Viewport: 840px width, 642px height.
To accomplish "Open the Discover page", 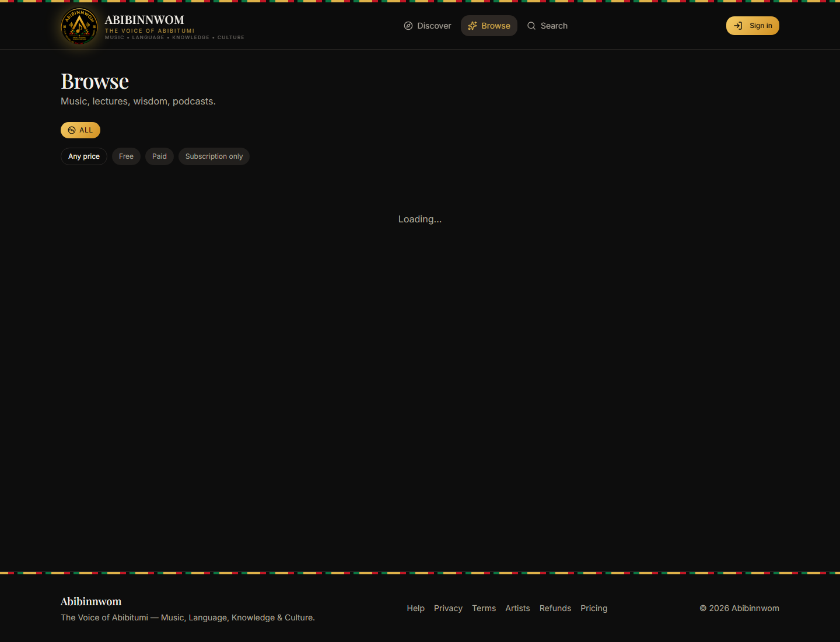I will (428, 26).
